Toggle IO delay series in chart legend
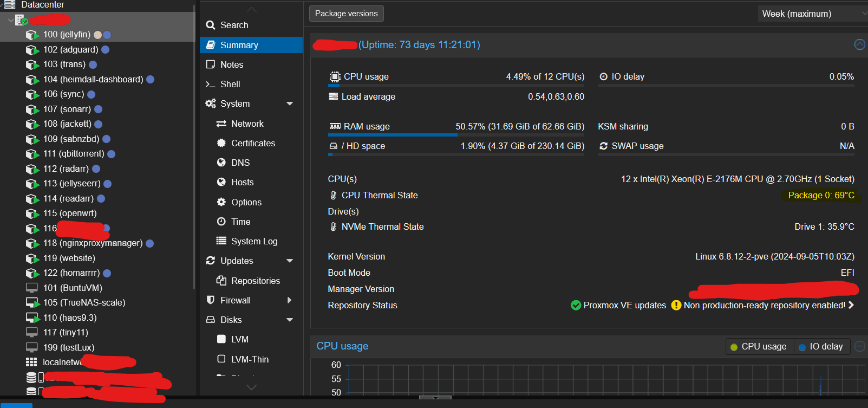This screenshot has height=408, width=868. click(821, 346)
